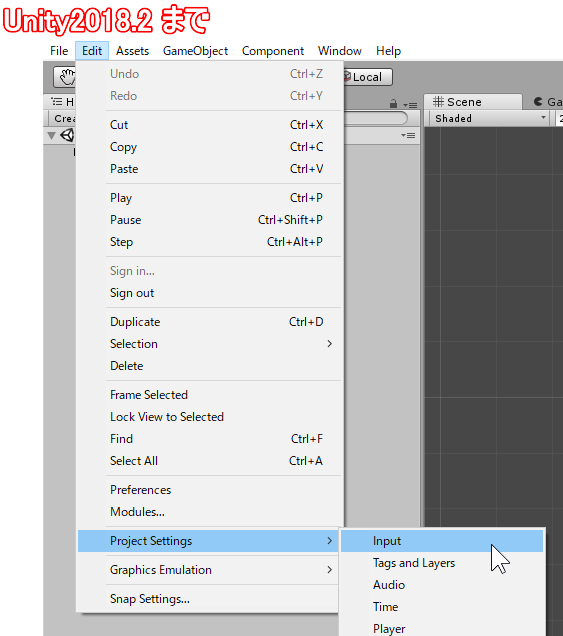This screenshot has height=636, width=563.
Task: Select Pause in the Edit menu
Action: point(210,220)
